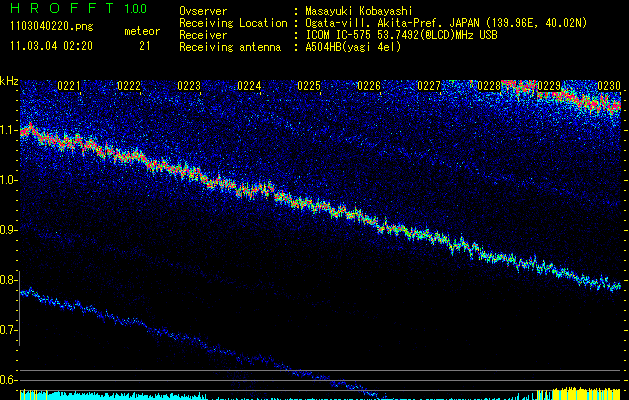
Task: Select the filename 1103040220.png
Action: (46, 28)
